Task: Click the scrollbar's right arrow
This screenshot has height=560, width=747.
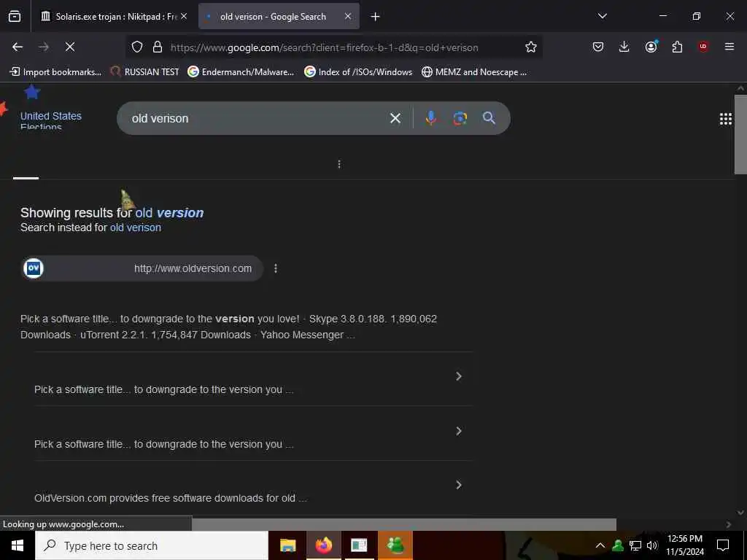Action: (728, 524)
